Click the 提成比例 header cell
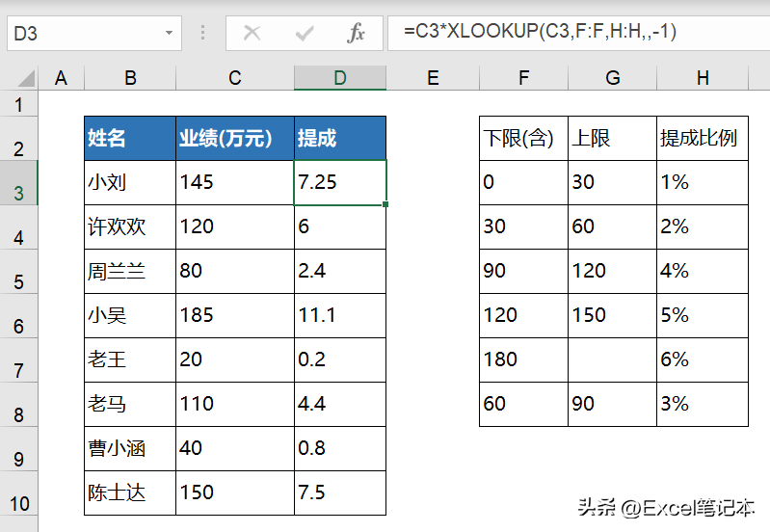The image size is (770, 532). [x=703, y=139]
